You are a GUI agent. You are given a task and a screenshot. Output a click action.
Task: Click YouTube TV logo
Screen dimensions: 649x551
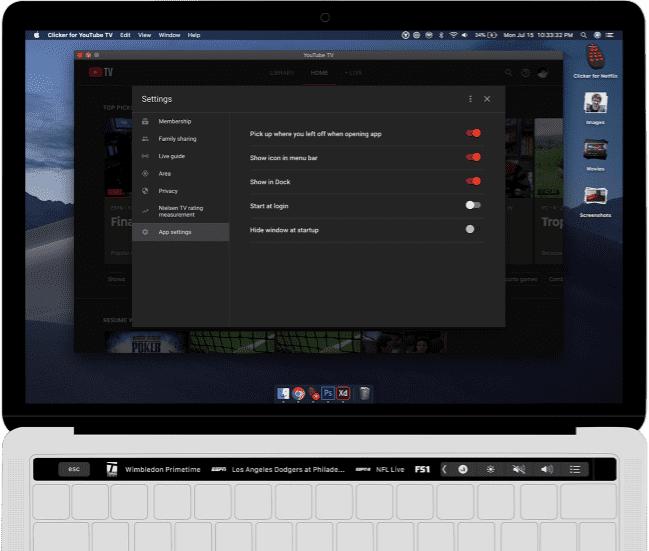(101, 72)
